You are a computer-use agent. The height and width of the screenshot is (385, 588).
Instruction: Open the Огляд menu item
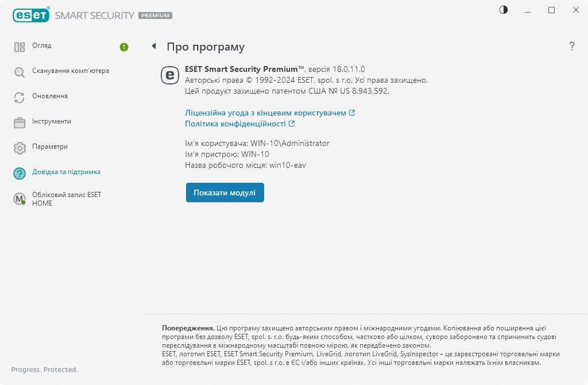pyautogui.click(x=42, y=45)
